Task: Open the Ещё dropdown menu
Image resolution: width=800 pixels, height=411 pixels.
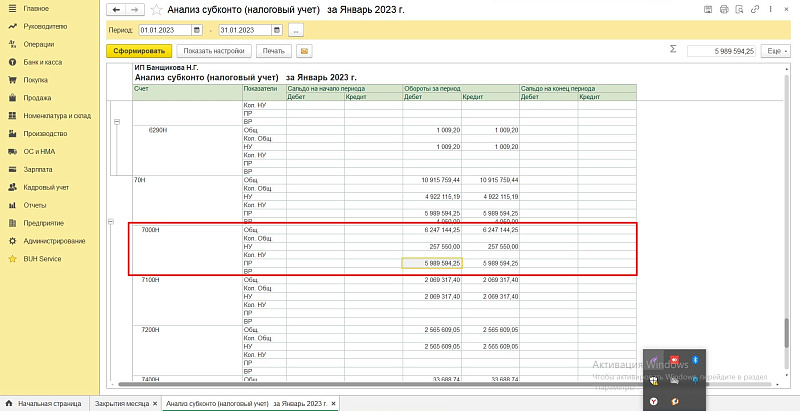Action: pos(775,50)
